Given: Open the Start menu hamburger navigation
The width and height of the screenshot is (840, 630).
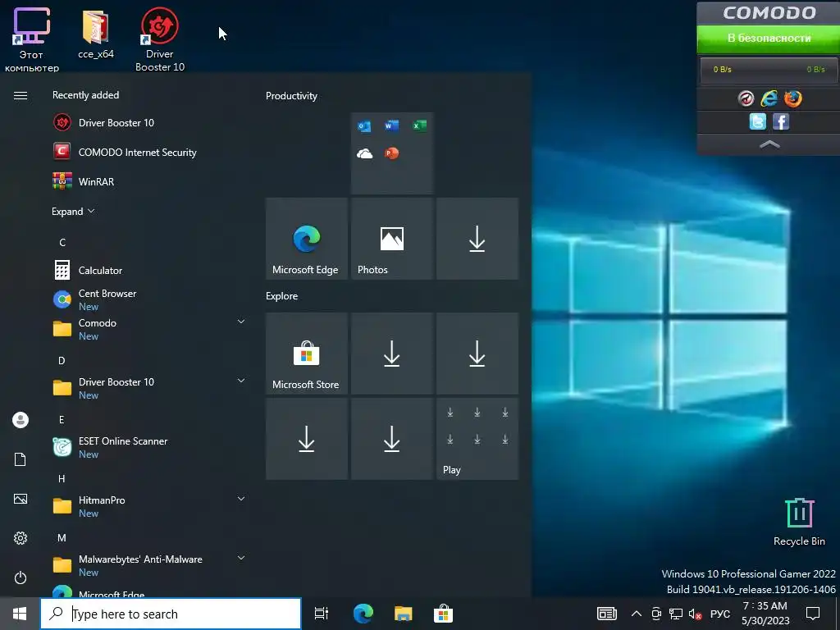Looking at the screenshot, I should [x=21, y=95].
